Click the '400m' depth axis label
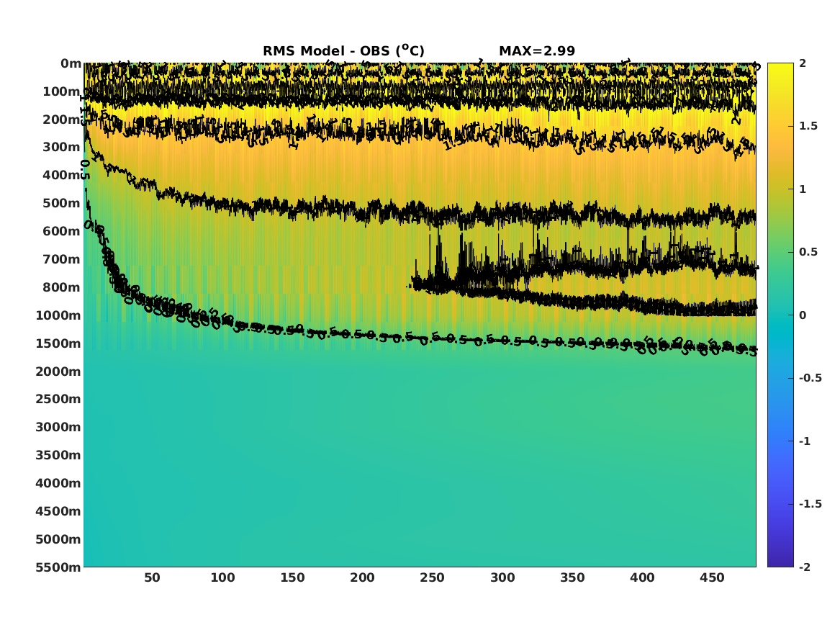 [62, 175]
